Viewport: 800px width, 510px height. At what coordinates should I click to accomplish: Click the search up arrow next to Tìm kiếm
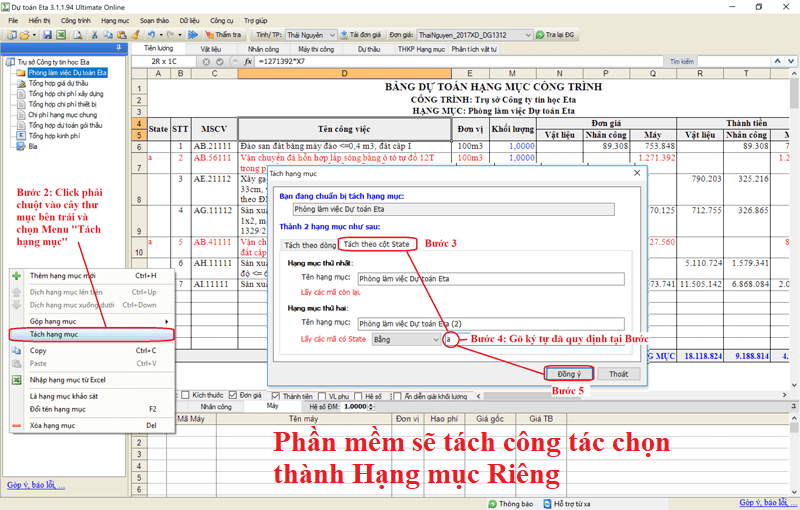coord(777,61)
